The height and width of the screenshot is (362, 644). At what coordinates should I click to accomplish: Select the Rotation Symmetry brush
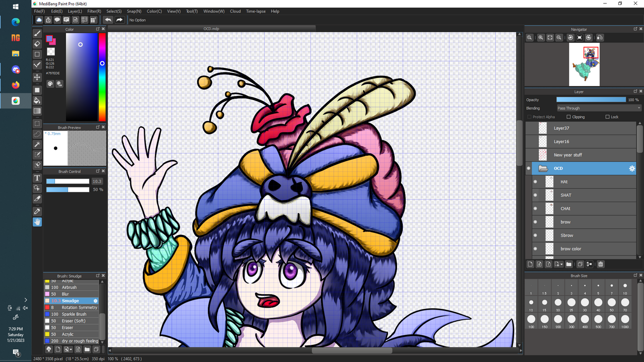click(x=71, y=307)
